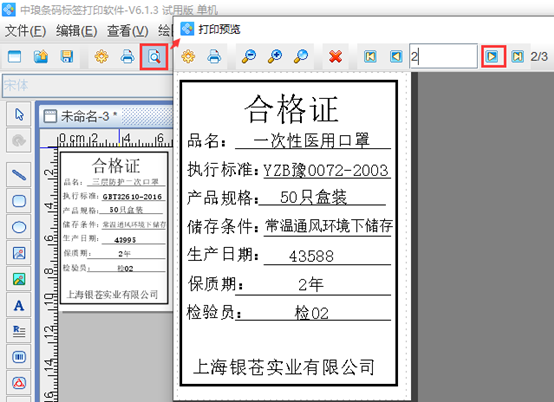The width and height of the screenshot is (554, 402).
Task: Click the 打印预览 window title
Action: click(x=219, y=29)
